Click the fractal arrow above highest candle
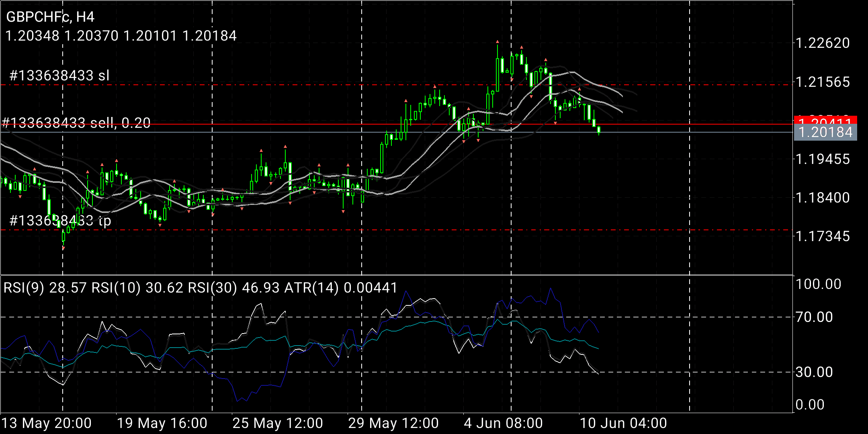 tap(497, 42)
